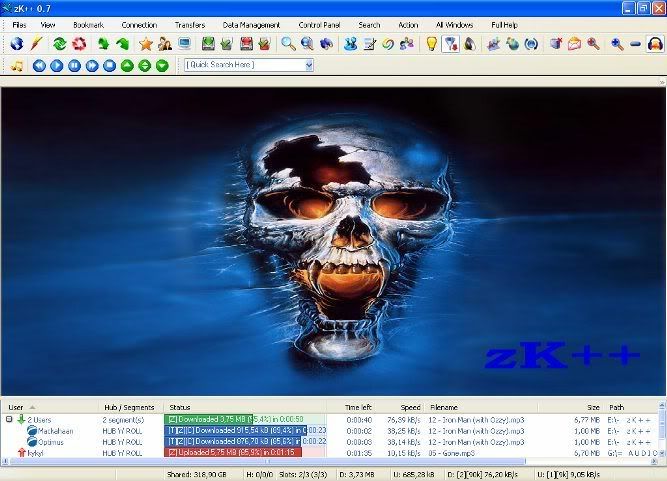
Task: Open the Search menu
Action: [x=369, y=25]
